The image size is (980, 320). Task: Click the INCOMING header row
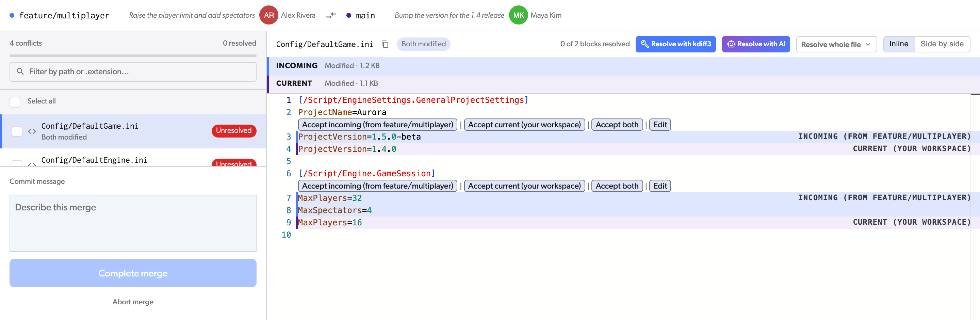(x=623, y=66)
